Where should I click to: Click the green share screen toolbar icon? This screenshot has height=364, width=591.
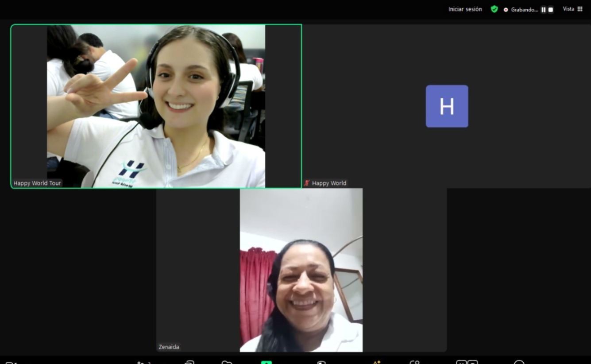coord(266,362)
